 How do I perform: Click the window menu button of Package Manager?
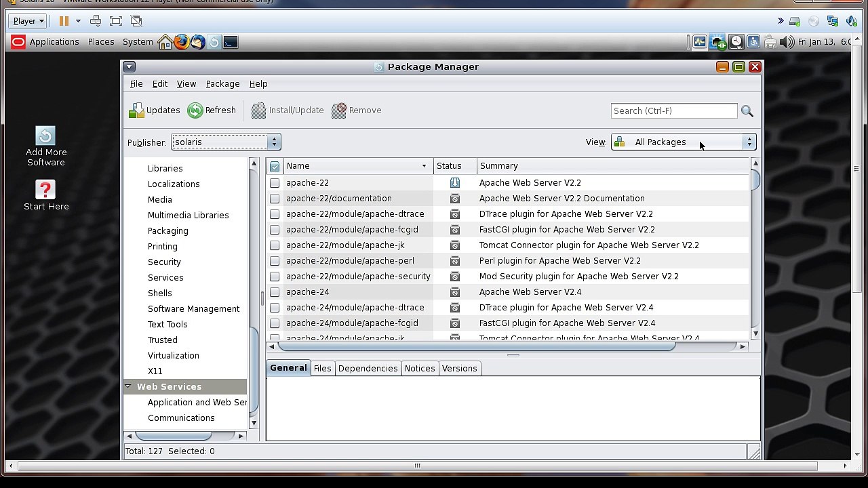(x=129, y=66)
